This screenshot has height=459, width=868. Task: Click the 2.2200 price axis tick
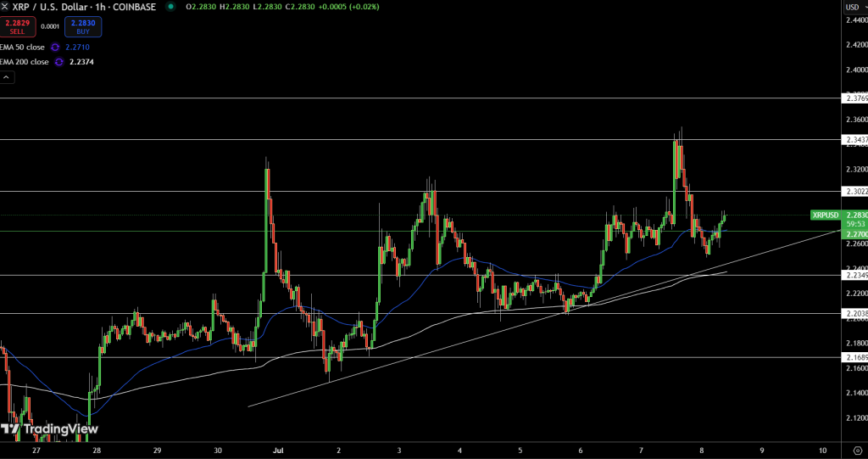point(856,294)
